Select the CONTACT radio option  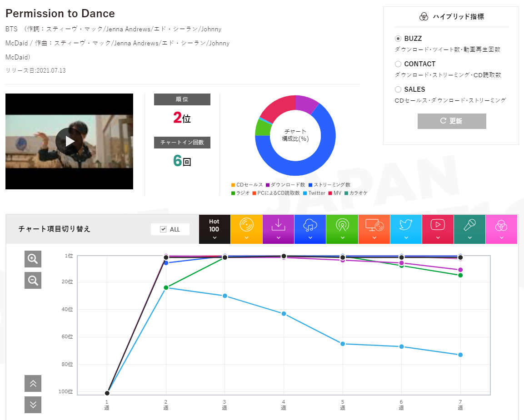tap(398, 64)
